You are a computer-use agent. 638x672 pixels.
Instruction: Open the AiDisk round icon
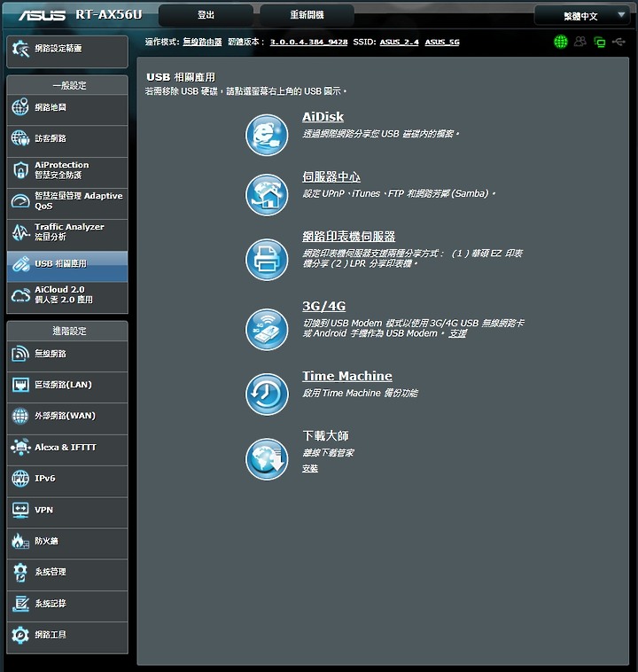coord(267,135)
